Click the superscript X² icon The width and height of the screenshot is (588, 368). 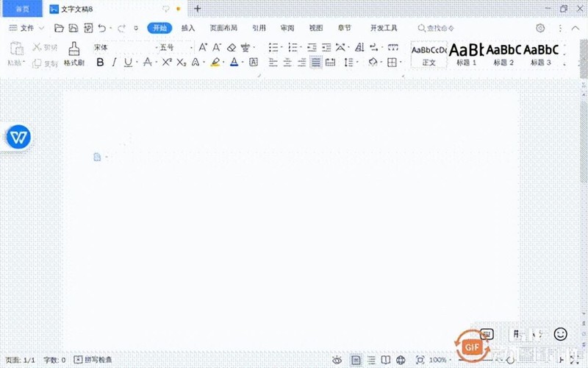(167, 62)
